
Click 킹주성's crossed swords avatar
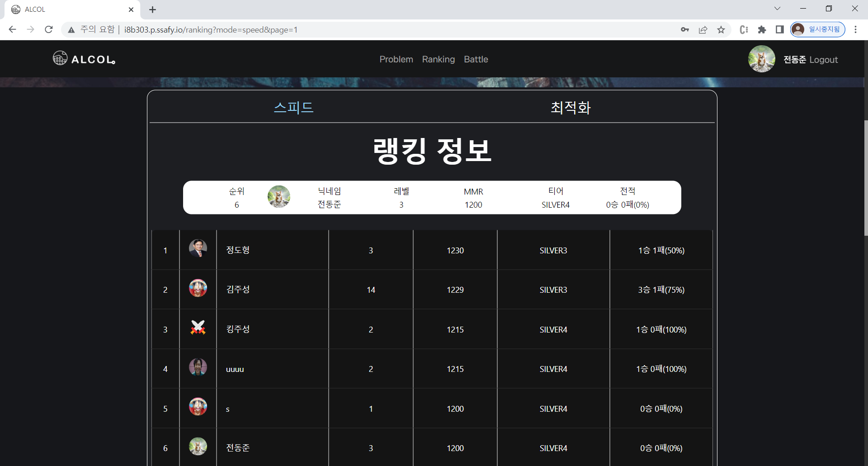(x=198, y=328)
